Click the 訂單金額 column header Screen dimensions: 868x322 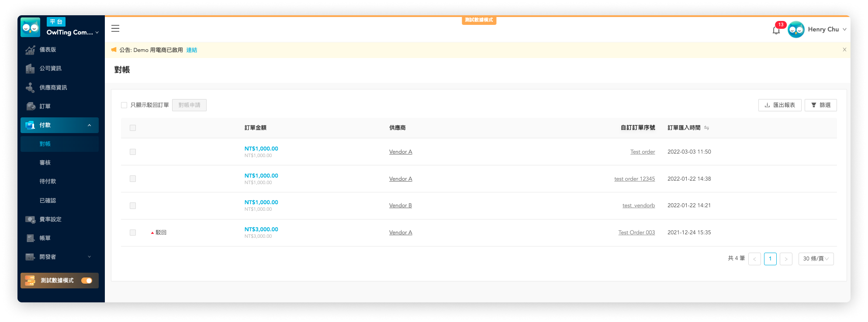pos(256,128)
